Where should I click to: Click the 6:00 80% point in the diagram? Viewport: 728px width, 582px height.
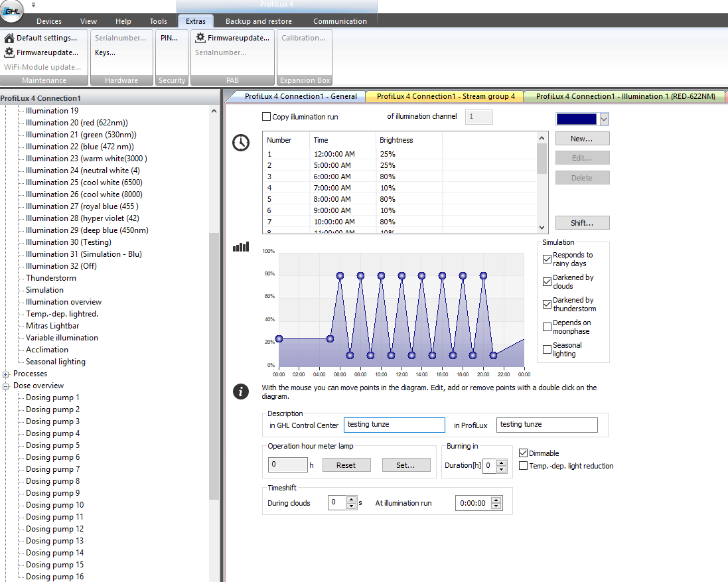coord(340,275)
